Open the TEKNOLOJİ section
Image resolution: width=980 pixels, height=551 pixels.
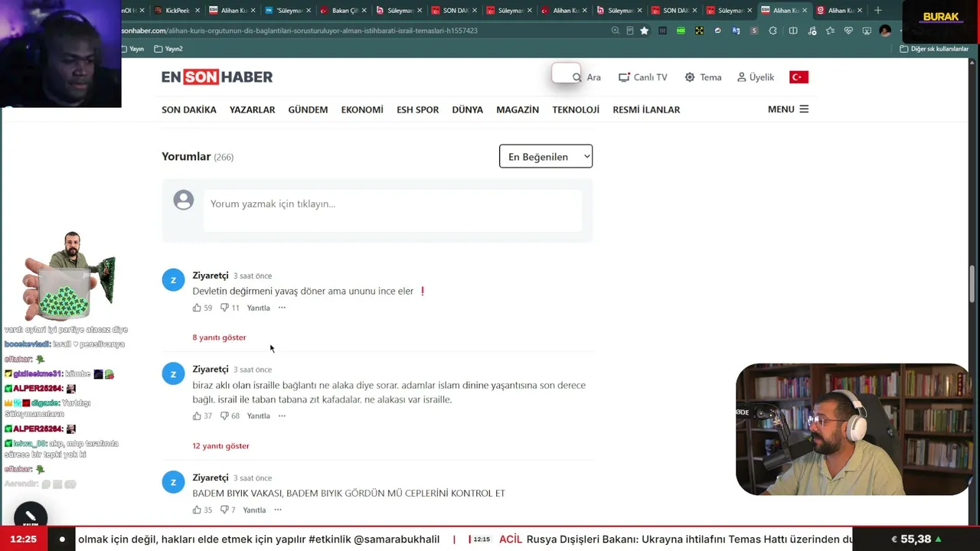click(576, 109)
